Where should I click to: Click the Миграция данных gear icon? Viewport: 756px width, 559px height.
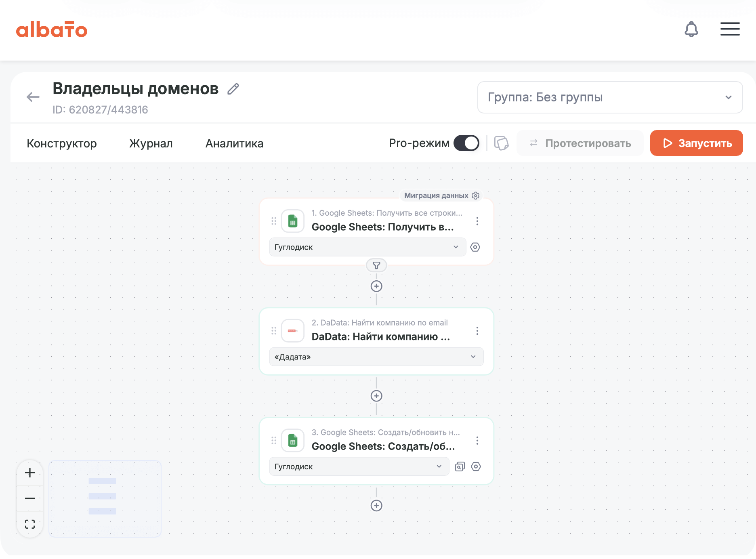pyautogui.click(x=476, y=195)
